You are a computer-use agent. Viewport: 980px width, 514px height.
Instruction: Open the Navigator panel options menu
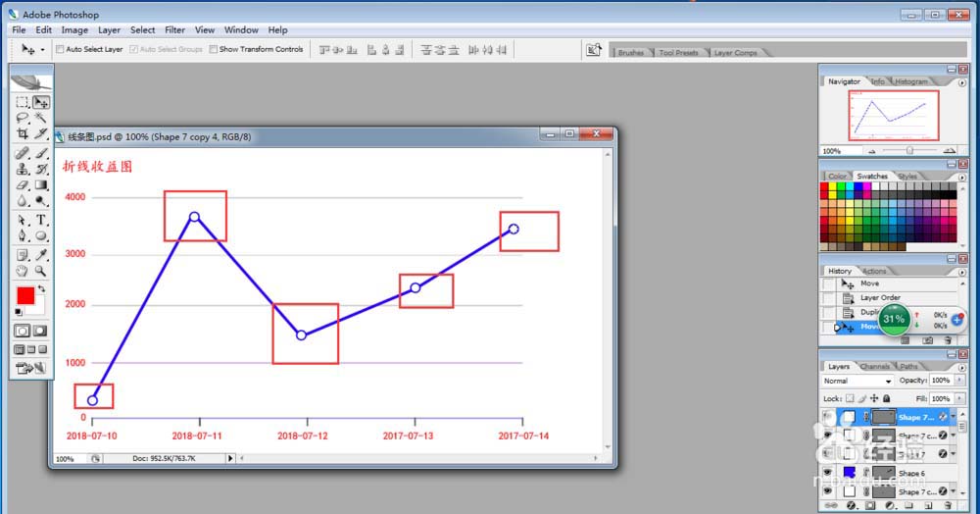(x=962, y=82)
